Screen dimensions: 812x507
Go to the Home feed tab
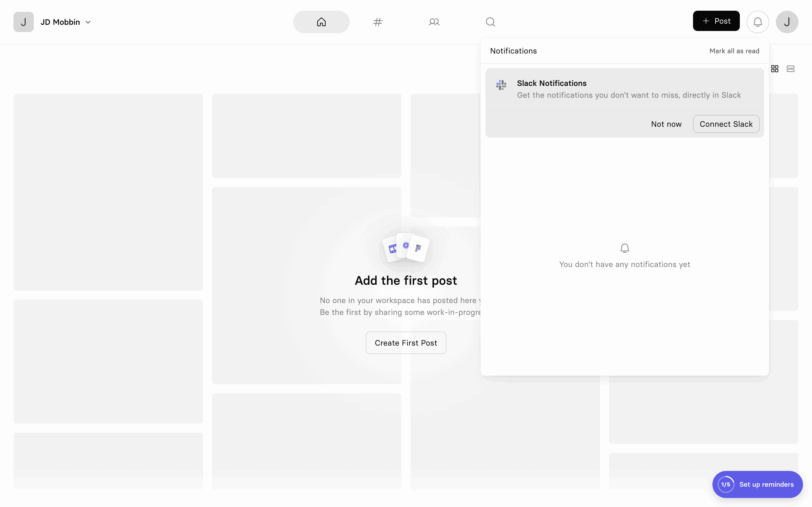coord(321,22)
